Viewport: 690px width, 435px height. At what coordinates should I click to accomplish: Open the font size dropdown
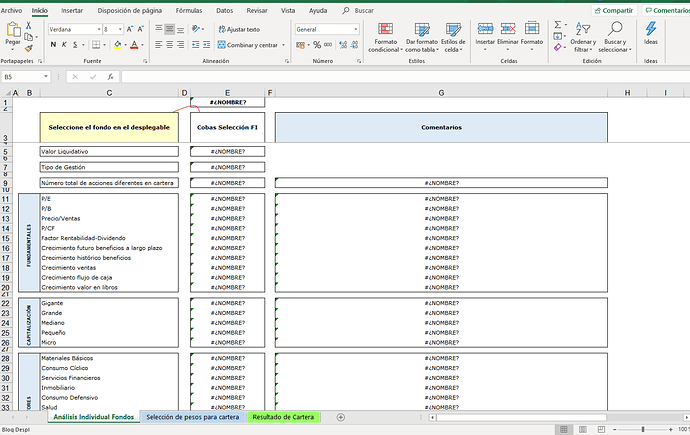point(120,29)
